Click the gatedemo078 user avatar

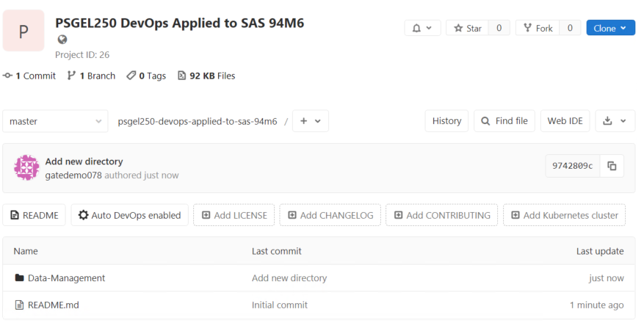tap(26, 167)
